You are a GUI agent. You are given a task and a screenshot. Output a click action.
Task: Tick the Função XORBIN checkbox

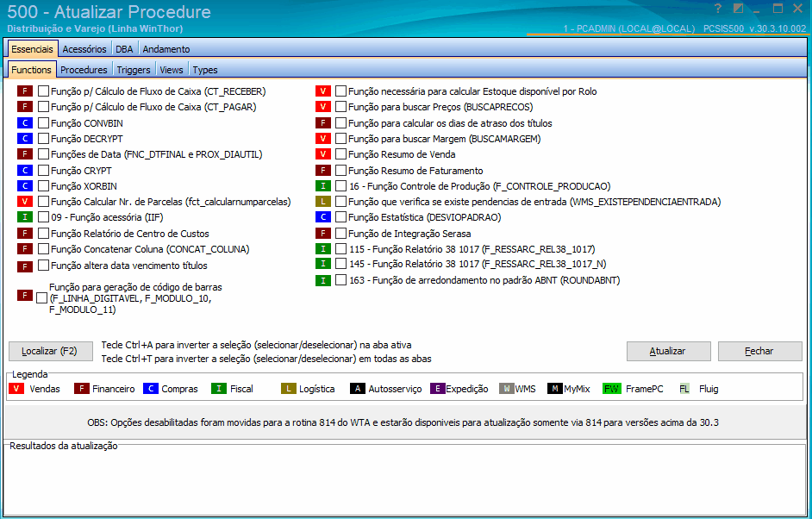43,186
